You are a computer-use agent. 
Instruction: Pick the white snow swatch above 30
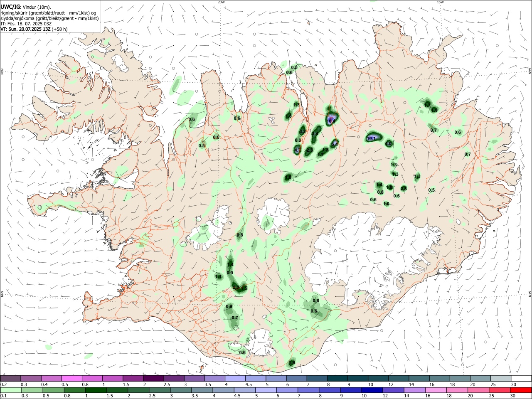point(521,379)
